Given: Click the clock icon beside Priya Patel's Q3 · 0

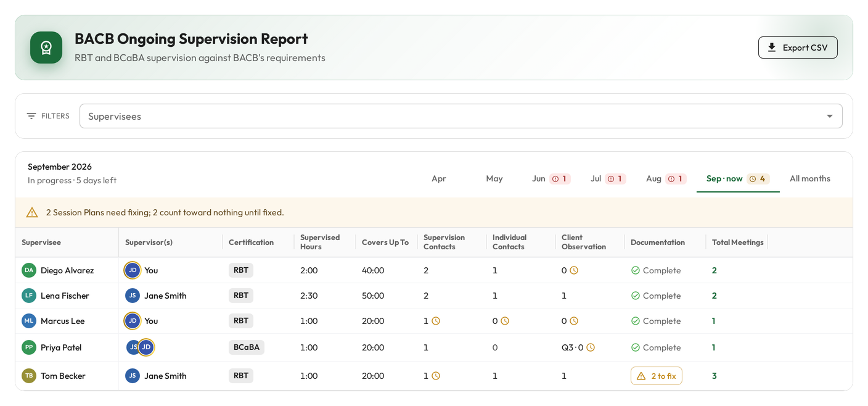Looking at the screenshot, I should [x=591, y=347].
